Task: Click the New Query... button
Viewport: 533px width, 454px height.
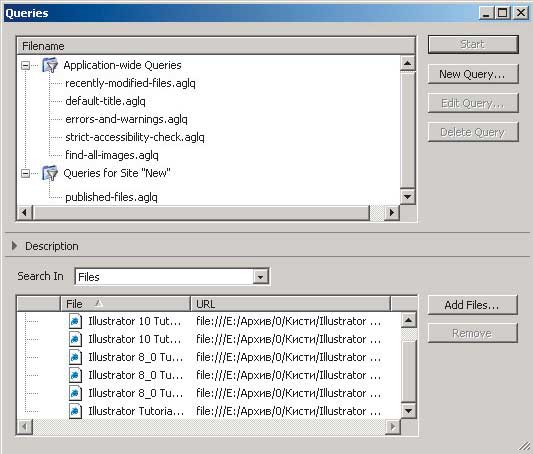Action: point(473,74)
